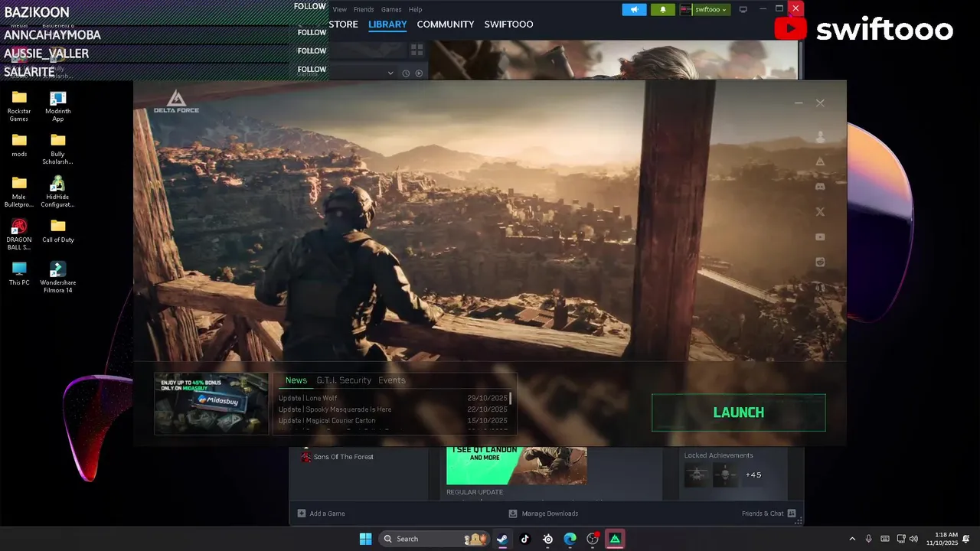Click the recent clock filter icon in Steam
The image size is (980, 551).
406,73
